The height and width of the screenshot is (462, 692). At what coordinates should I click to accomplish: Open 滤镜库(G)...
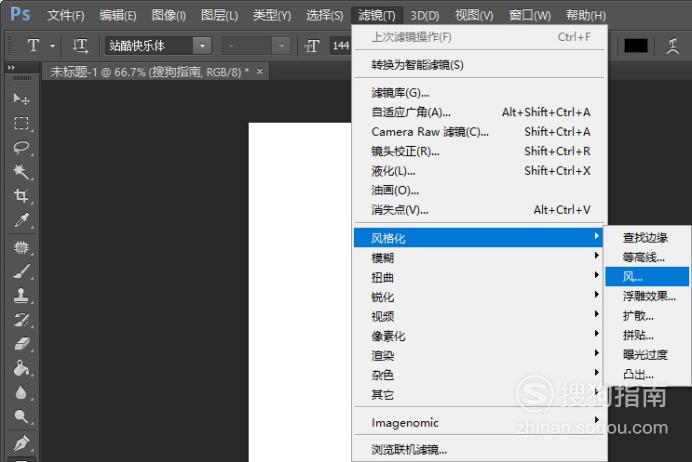click(480, 92)
